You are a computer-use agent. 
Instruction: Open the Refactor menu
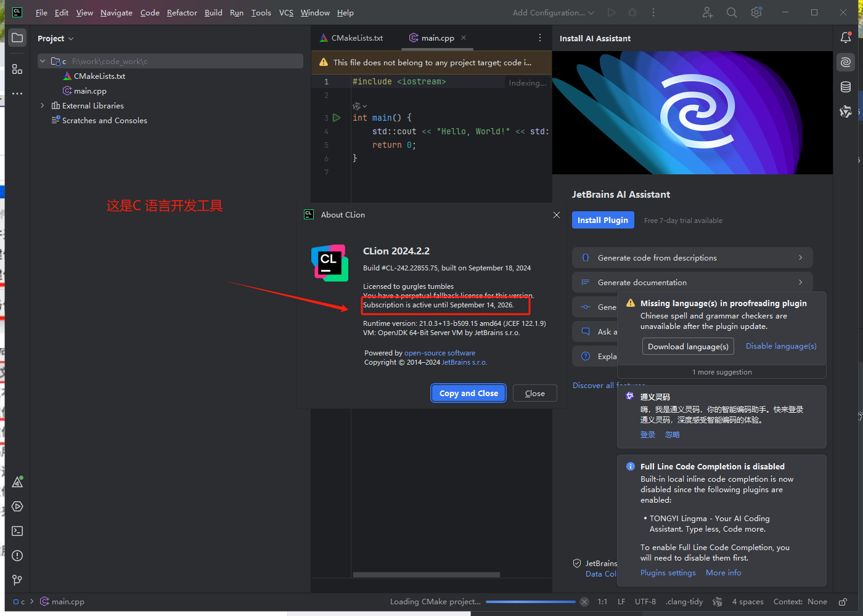(x=182, y=12)
